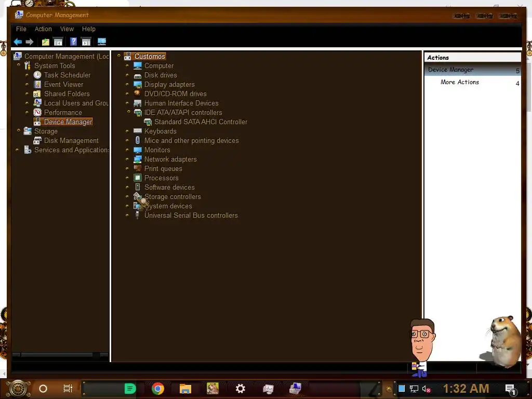Click the Local Users and Groups icon
The height and width of the screenshot is (399, 532).
pos(37,103)
